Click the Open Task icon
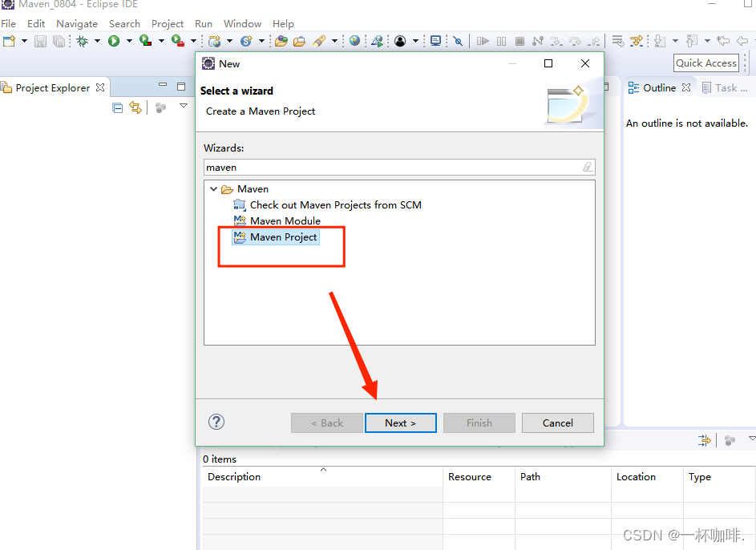The height and width of the screenshot is (550, 756). [x=299, y=41]
